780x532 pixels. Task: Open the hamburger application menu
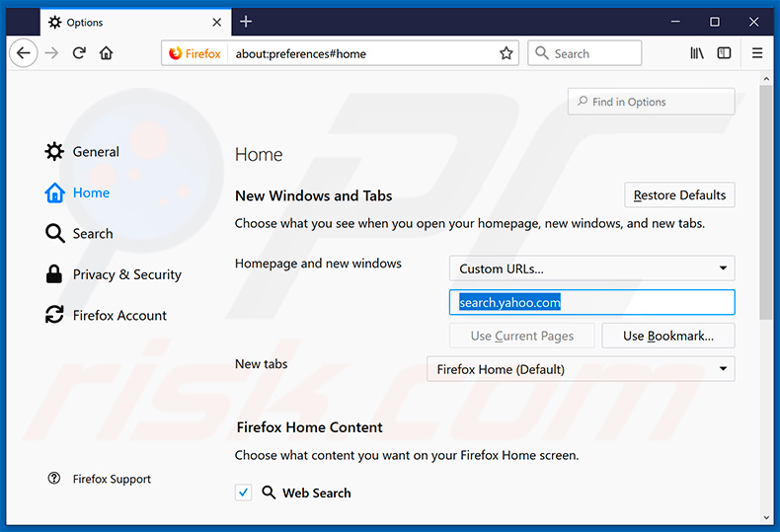[757, 52]
